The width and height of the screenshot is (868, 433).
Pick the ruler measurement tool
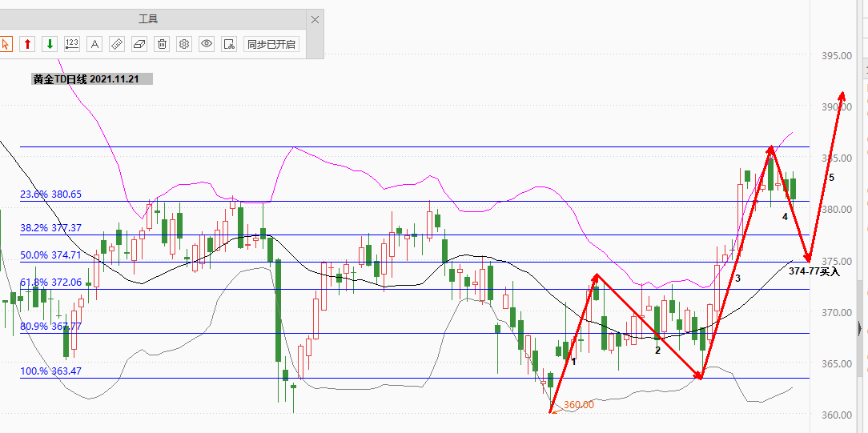coord(117,44)
